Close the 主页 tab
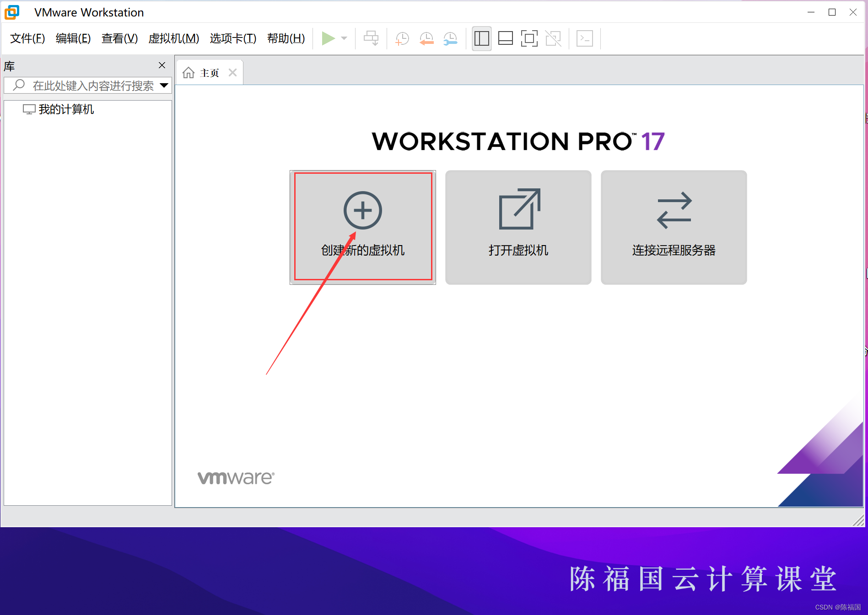Viewport: 868px width, 615px height. (x=232, y=73)
